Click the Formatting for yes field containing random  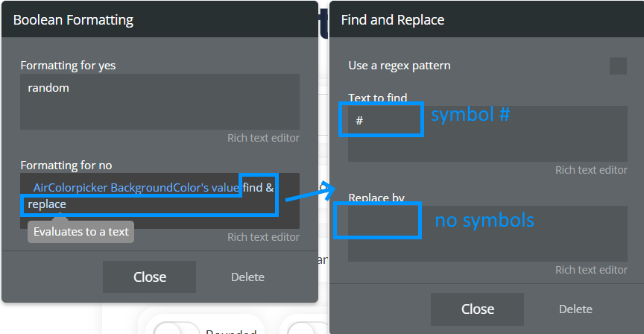click(x=160, y=102)
